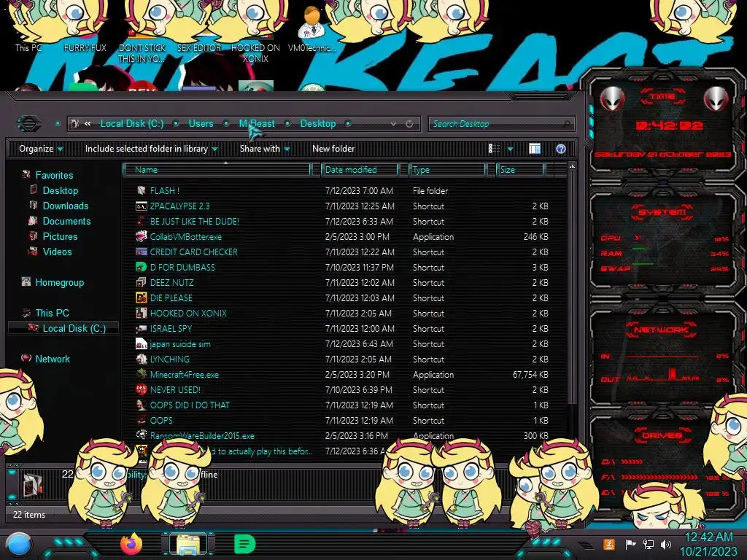
Task: Click the Start orb button
Action: click(x=18, y=545)
